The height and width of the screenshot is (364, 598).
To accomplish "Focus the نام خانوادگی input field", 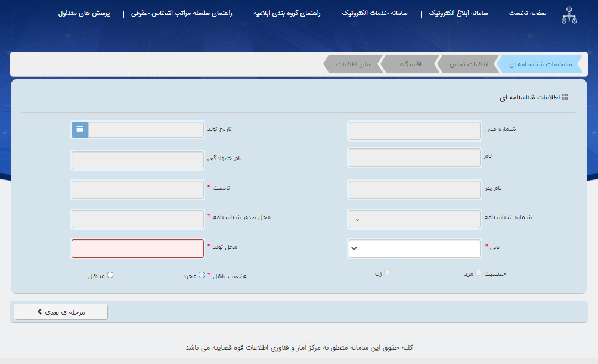I will (x=138, y=160).
